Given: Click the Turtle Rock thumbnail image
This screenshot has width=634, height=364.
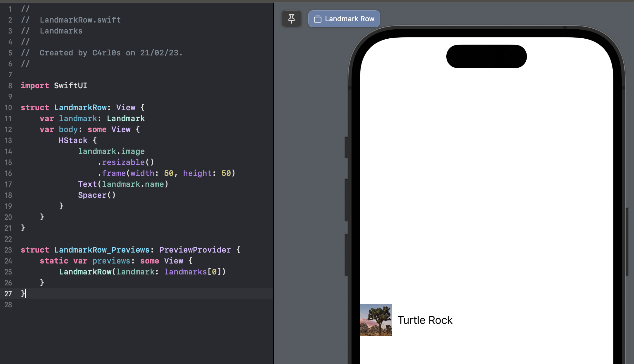Looking at the screenshot, I should click(x=376, y=320).
